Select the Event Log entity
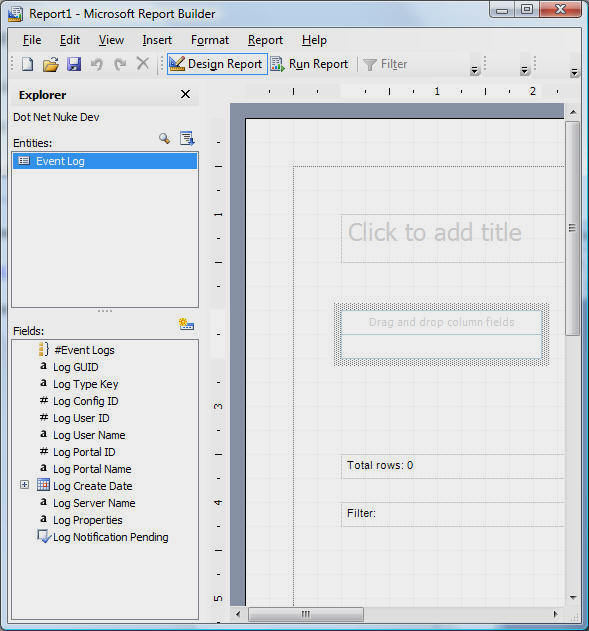Viewport: 589px width, 631px height. (105, 161)
